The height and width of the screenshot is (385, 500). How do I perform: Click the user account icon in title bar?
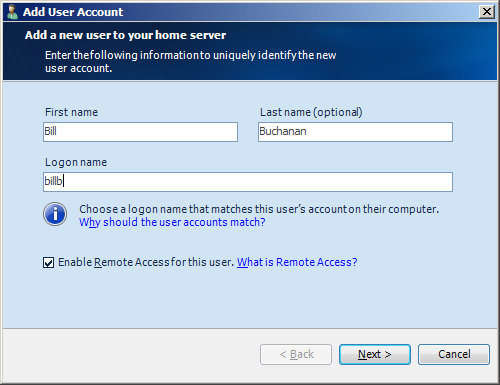[12, 12]
